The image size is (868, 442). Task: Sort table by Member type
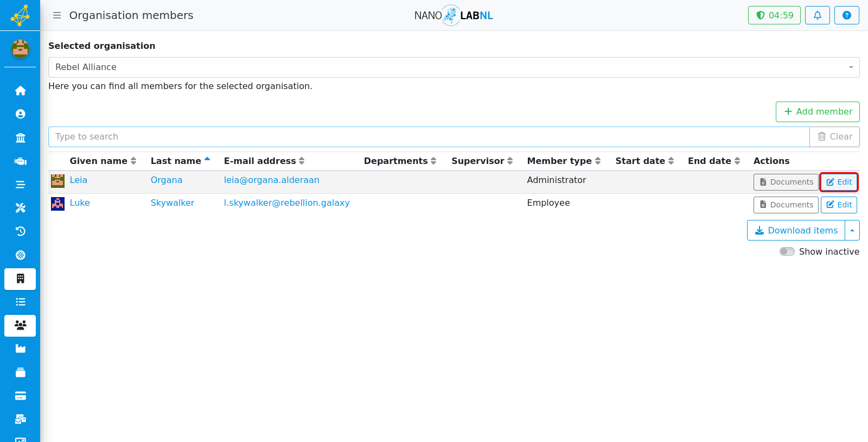pyautogui.click(x=564, y=161)
